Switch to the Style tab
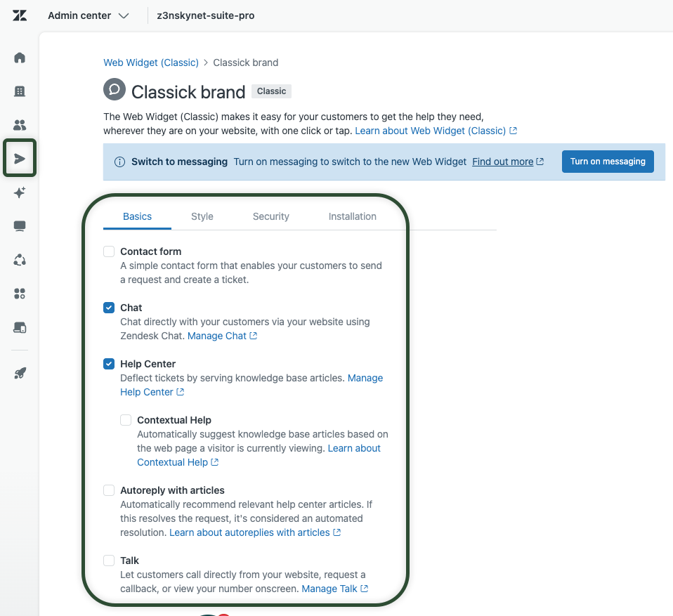 202,216
